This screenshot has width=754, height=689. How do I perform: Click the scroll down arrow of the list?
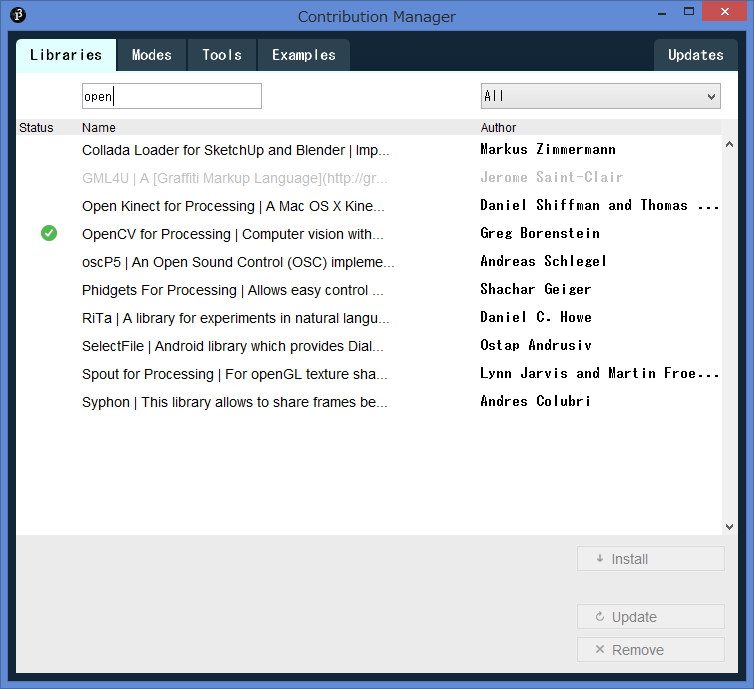[x=729, y=526]
